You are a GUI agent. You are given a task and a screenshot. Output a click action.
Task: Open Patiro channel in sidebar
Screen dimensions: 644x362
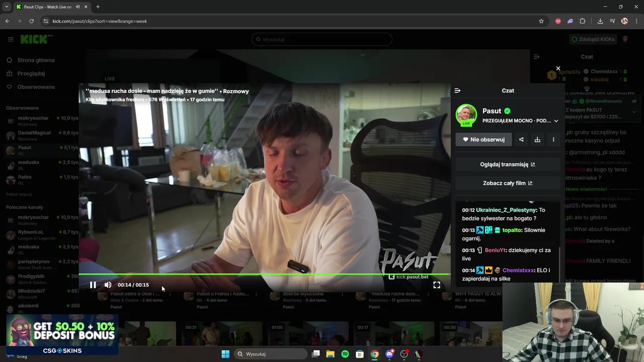click(41, 180)
